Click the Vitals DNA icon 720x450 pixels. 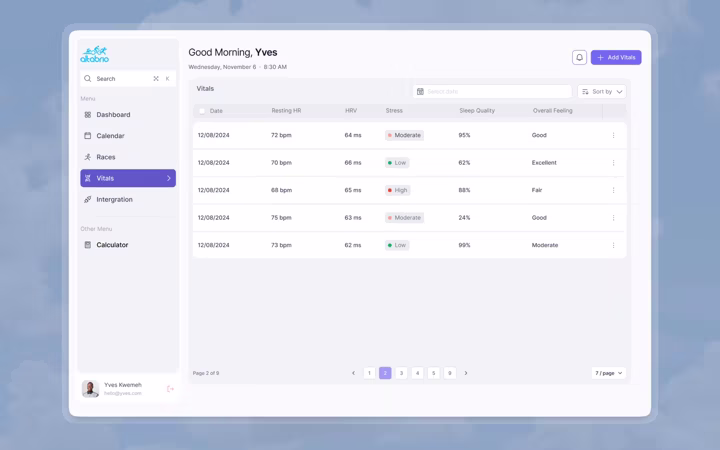point(88,178)
